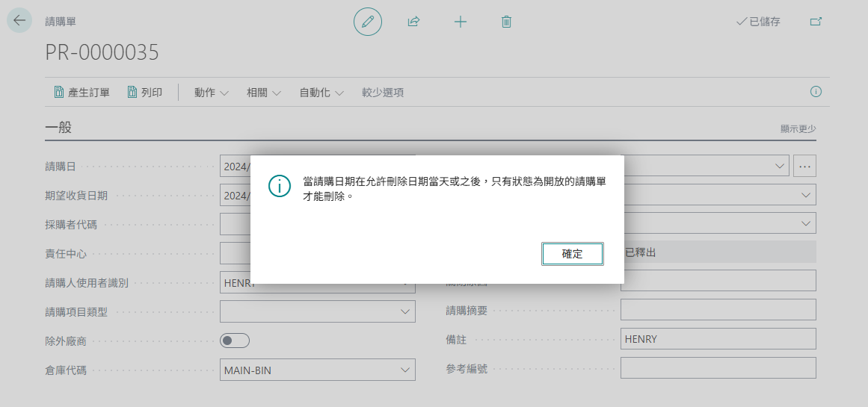This screenshot has height=407, width=868.
Task: Click the 期望收貨日期 date field
Action: (236, 195)
